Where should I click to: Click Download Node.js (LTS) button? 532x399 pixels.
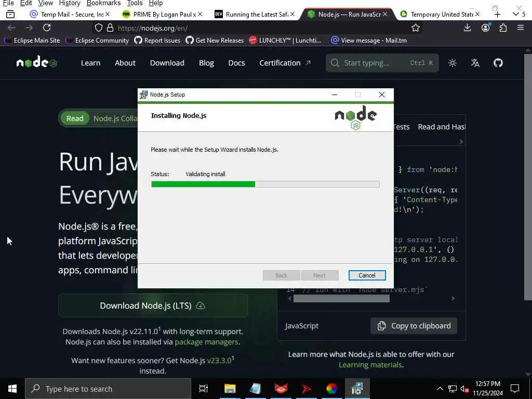(x=153, y=305)
